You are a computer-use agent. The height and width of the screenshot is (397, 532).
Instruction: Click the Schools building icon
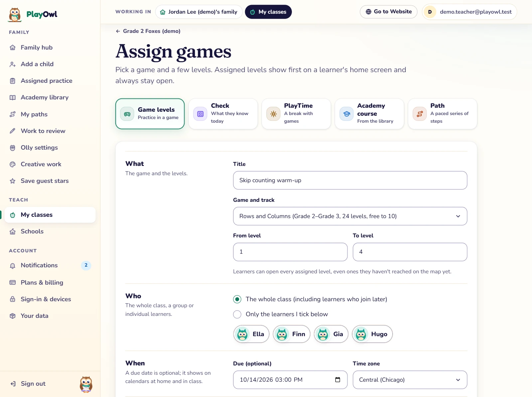(13, 231)
